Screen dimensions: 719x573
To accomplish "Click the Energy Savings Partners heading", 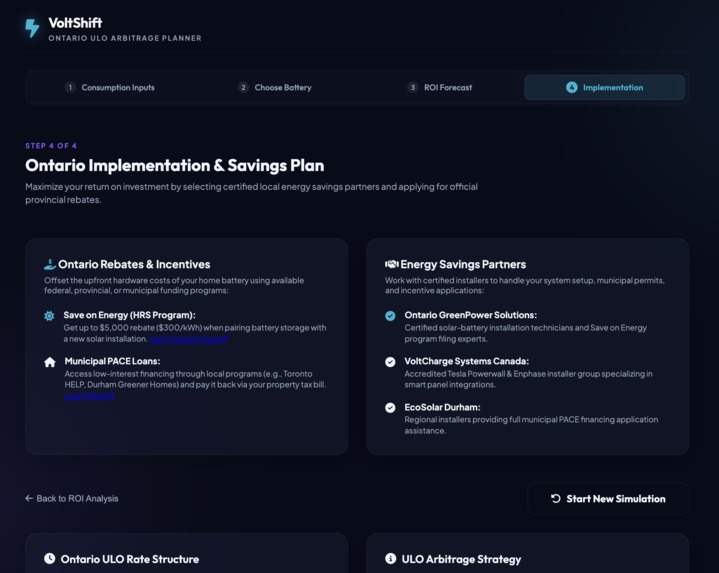I will click(463, 264).
